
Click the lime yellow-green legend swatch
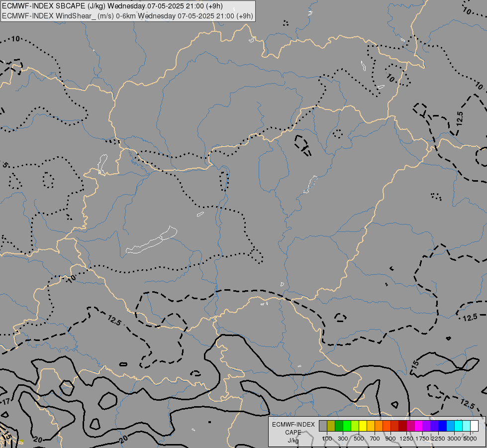[355, 426]
